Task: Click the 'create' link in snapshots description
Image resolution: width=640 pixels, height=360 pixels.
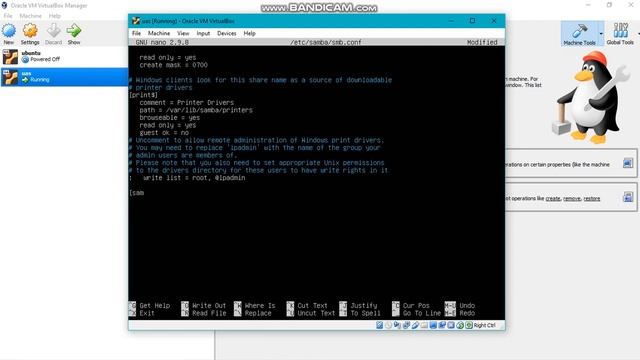Action: [x=553, y=198]
